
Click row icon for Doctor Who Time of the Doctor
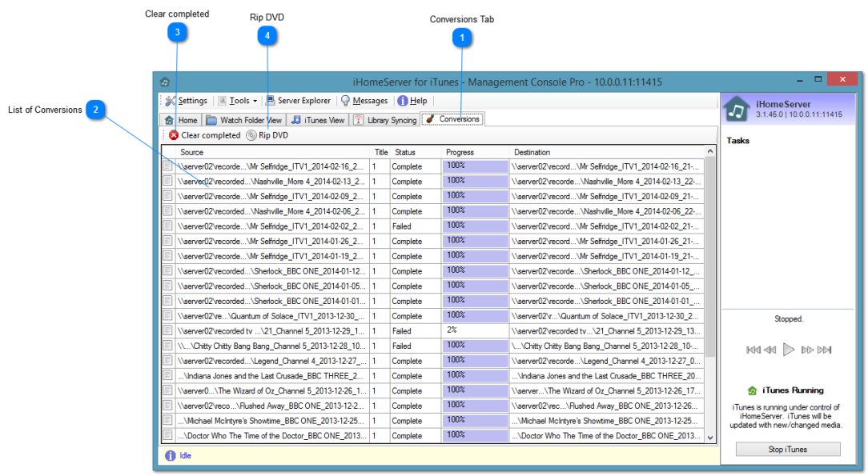coord(167,434)
